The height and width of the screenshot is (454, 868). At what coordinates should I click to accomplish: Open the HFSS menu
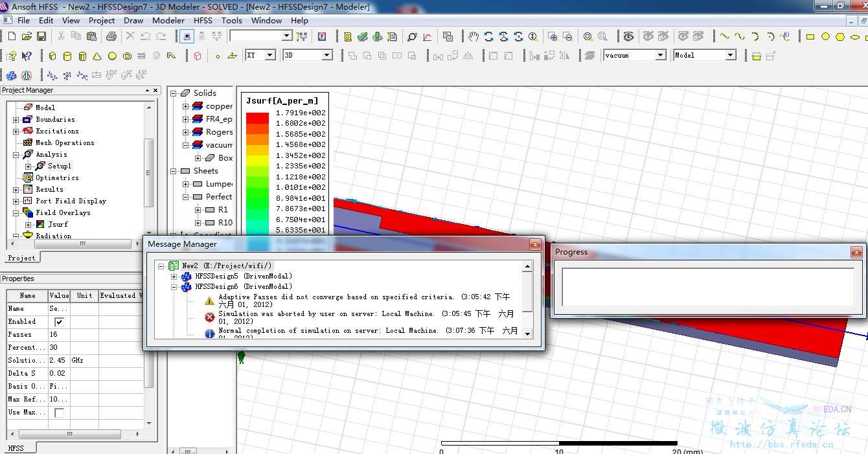pos(203,20)
